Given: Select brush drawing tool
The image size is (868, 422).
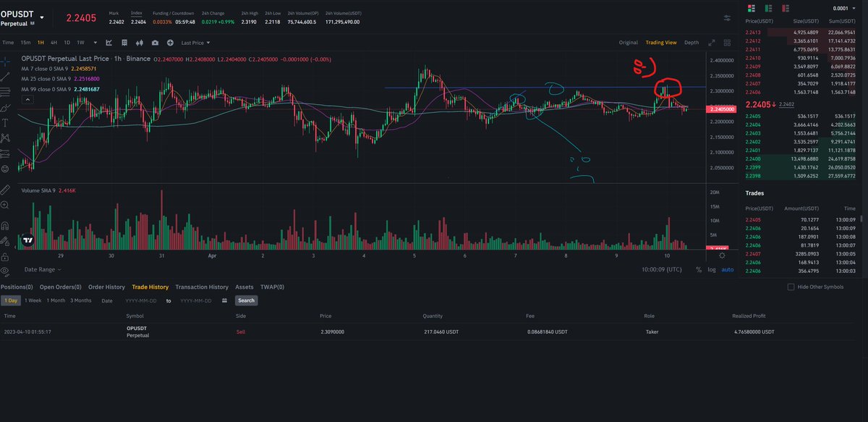Looking at the screenshot, I should click(x=6, y=106).
